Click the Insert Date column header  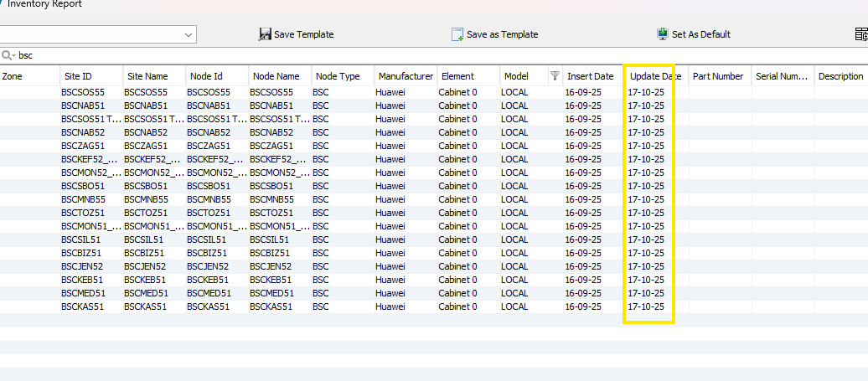(x=590, y=76)
